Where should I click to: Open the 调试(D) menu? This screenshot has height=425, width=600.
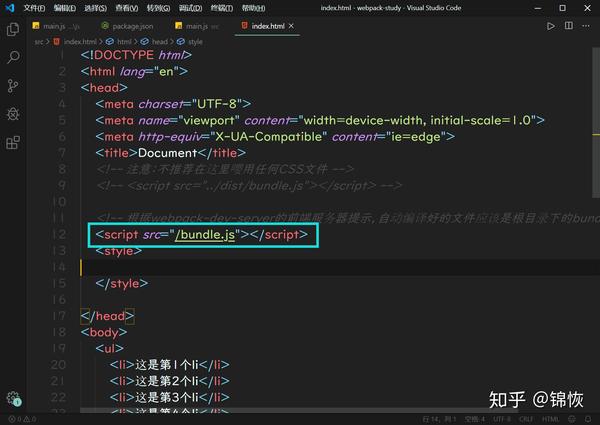click(x=191, y=8)
